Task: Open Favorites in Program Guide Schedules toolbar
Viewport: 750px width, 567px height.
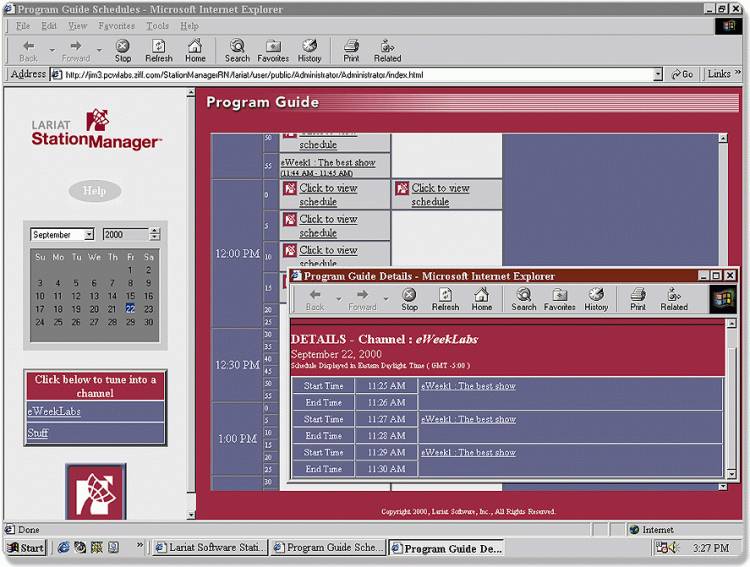Action: 273,51
